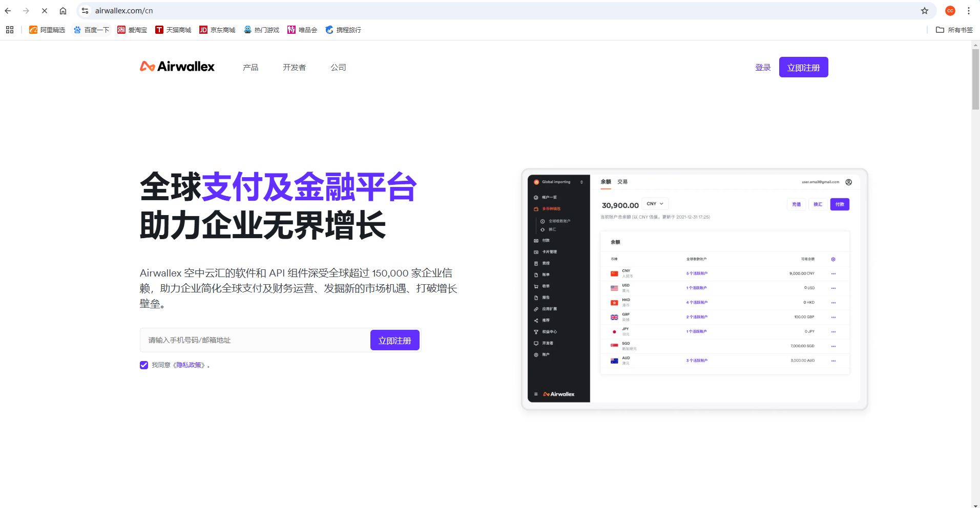Click the Global importing account switcher
Image resolution: width=980 pixels, height=508 pixels.
tap(558, 182)
